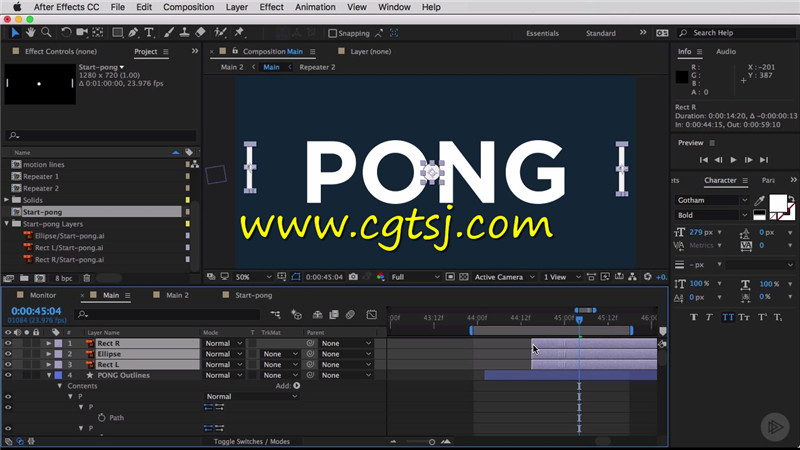The image size is (800, 450).
Task: Hide the PONG Outlines layer eye
Action: pyautogui.click(x=8, y=375)
